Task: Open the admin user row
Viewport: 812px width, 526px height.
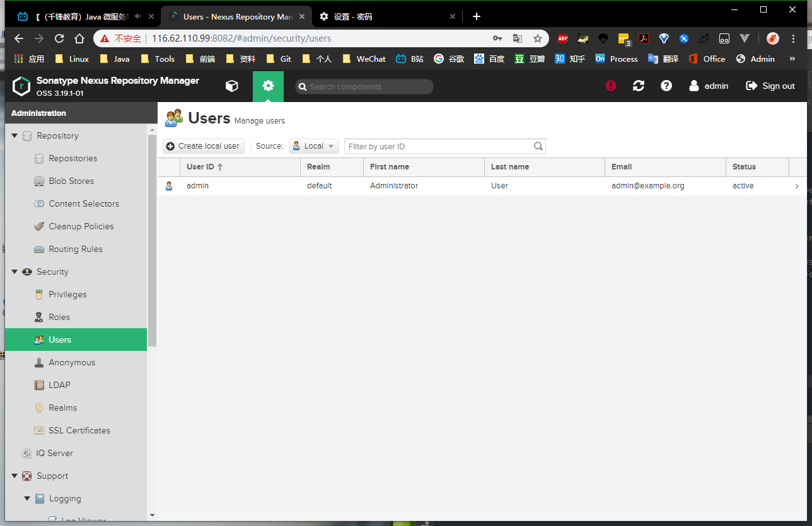Action: coord(482,186)
